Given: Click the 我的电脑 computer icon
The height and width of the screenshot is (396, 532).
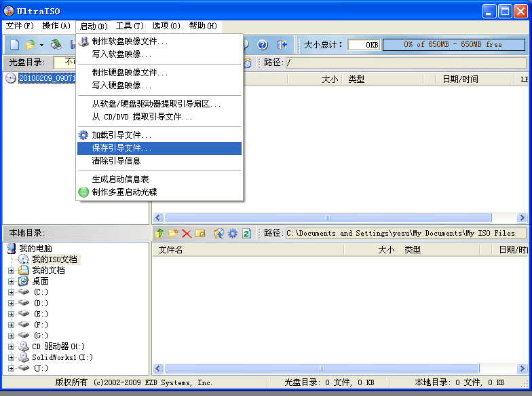Looking at the screenshot, I should 12,249.
